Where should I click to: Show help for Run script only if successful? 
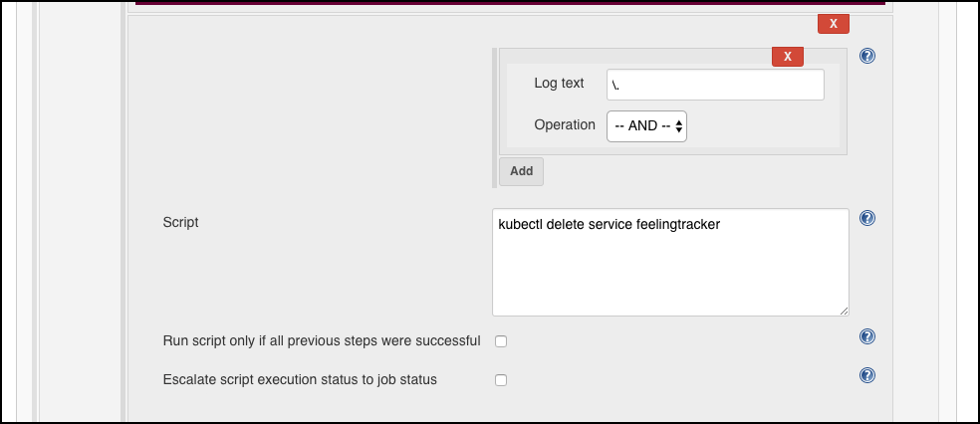coord(866,336)
